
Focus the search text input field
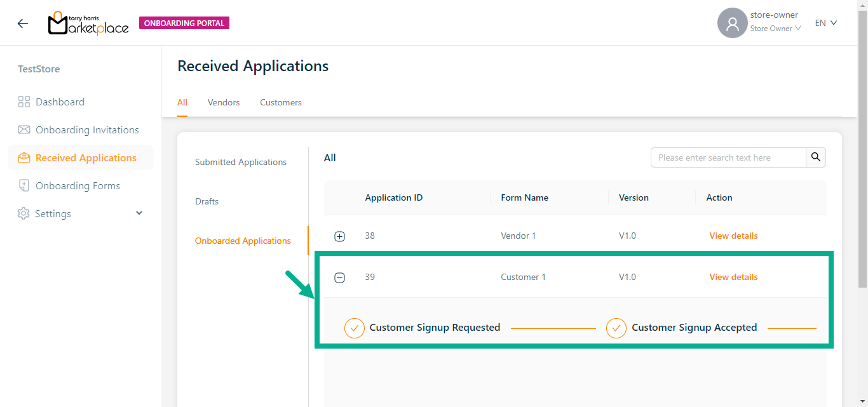click(728, 157)
